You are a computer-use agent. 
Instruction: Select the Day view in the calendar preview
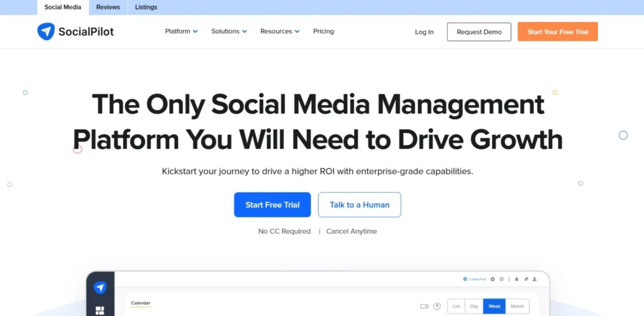[x=474, y=306]
